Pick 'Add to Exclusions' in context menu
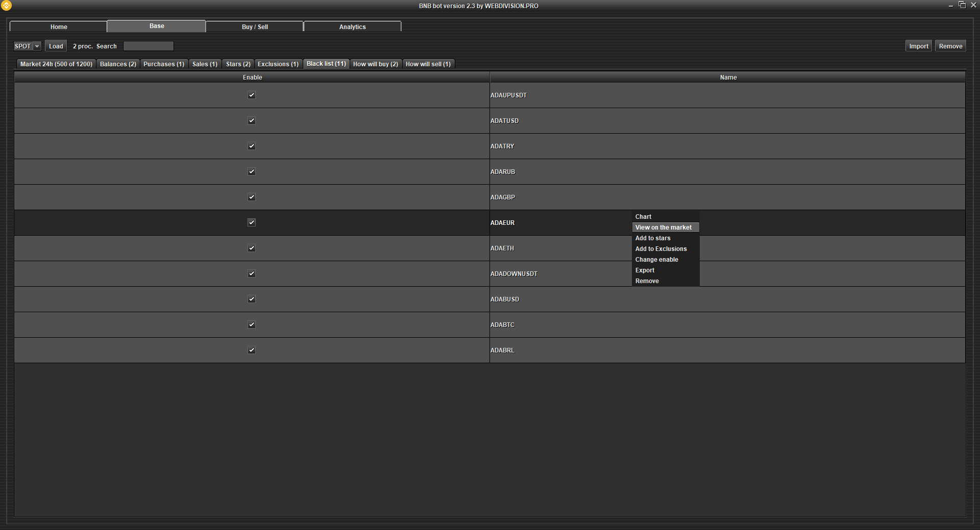Image resolution: width=980 pixels, height=530 pixels. [660, 249]
